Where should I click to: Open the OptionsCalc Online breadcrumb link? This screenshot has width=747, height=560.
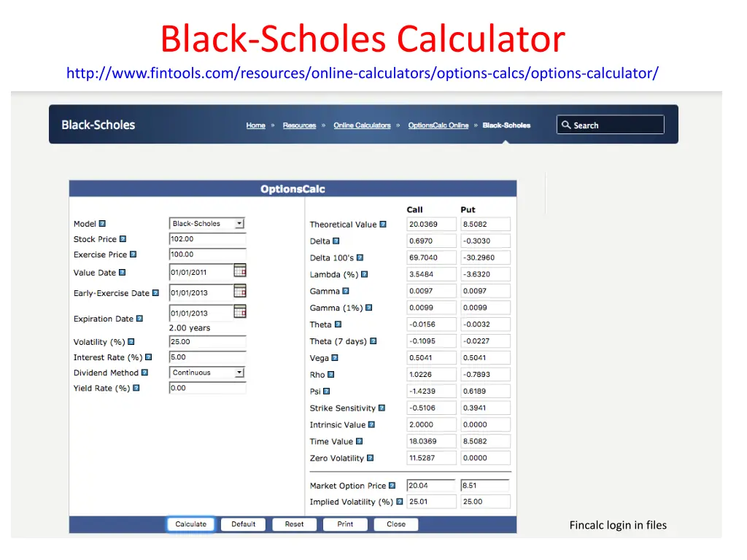coord(438,125)
